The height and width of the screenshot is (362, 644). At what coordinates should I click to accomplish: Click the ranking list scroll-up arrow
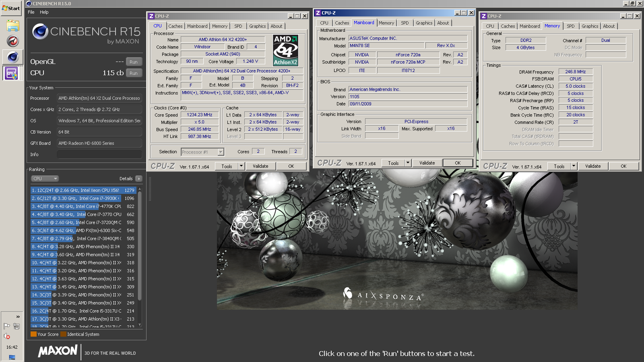140,189
